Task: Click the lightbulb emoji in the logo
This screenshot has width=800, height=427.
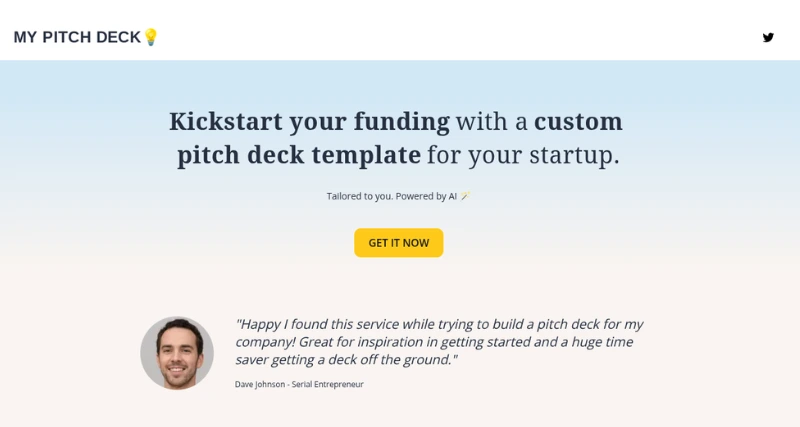Action: (151, 37)
